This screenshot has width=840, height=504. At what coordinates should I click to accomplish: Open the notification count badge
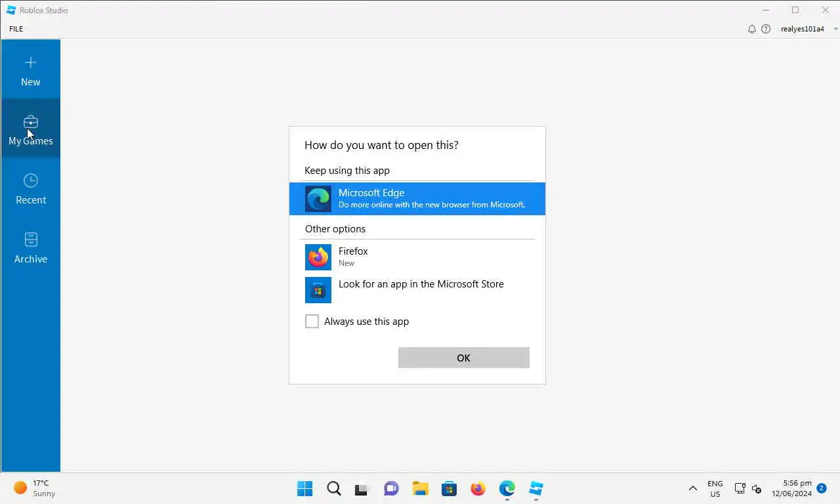click(x=822, y=488)
